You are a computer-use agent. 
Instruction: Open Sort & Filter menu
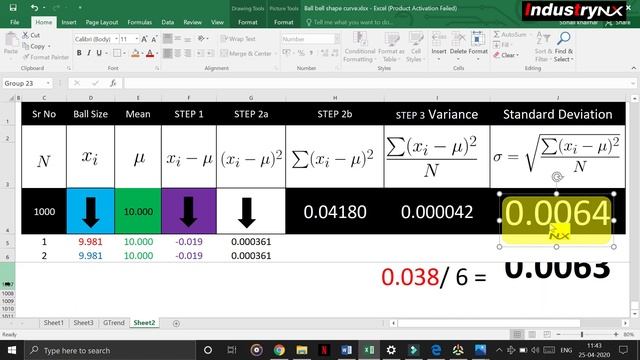coord(543,48)
